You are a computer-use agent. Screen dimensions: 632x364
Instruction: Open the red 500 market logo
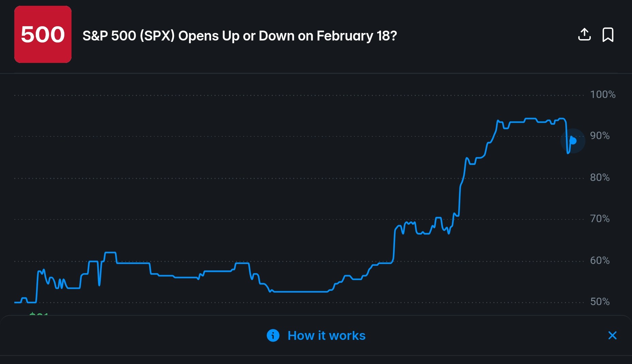coord(43,34)
